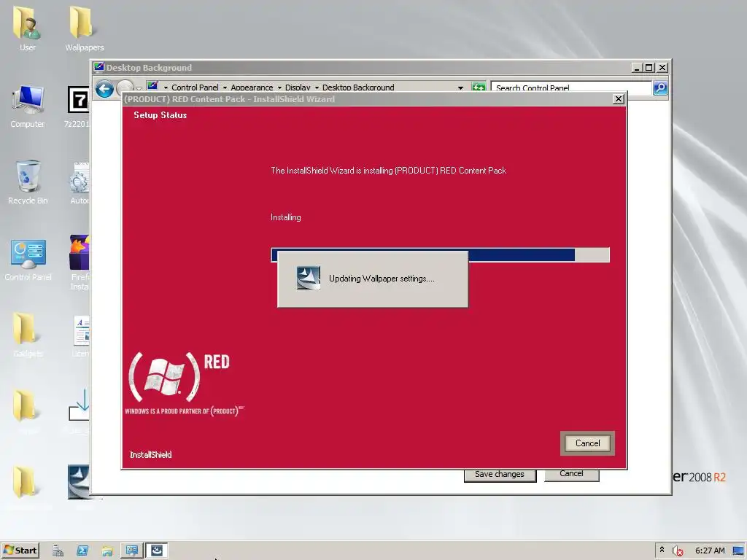Open the address bar history dropdown
This screenshot has height=560, width=747.
(460, 87)
